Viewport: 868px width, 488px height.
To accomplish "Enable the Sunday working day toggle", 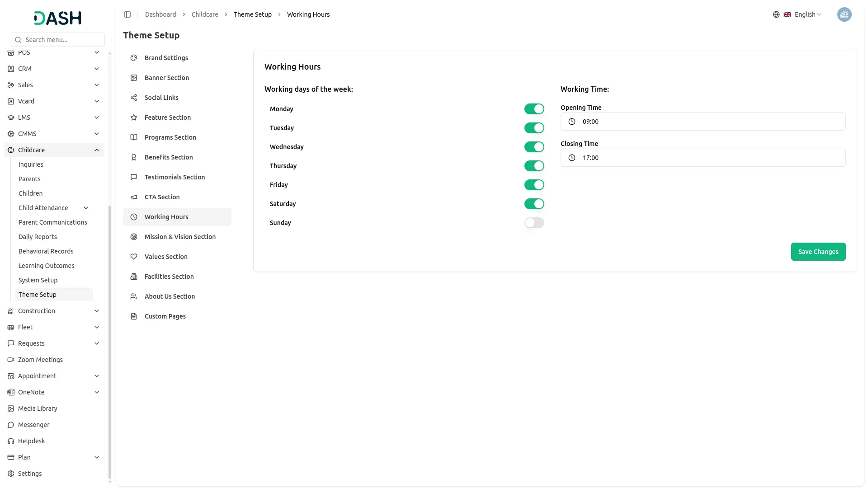I will [x=534, y=223].
